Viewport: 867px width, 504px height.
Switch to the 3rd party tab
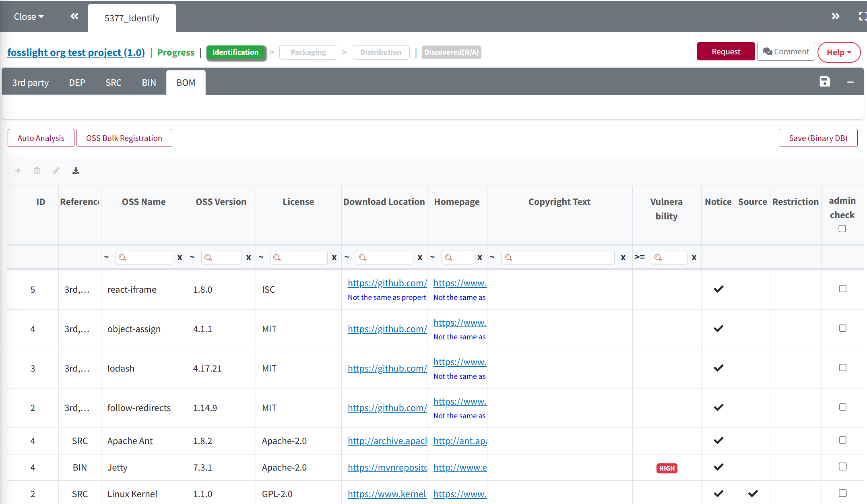click(x=30, y=83)
